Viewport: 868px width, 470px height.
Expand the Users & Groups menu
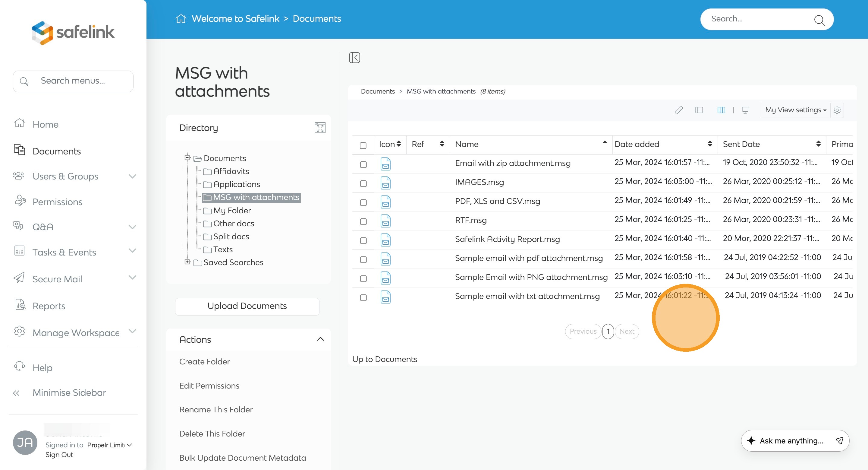pyautogui.click(x=132, y=176)
